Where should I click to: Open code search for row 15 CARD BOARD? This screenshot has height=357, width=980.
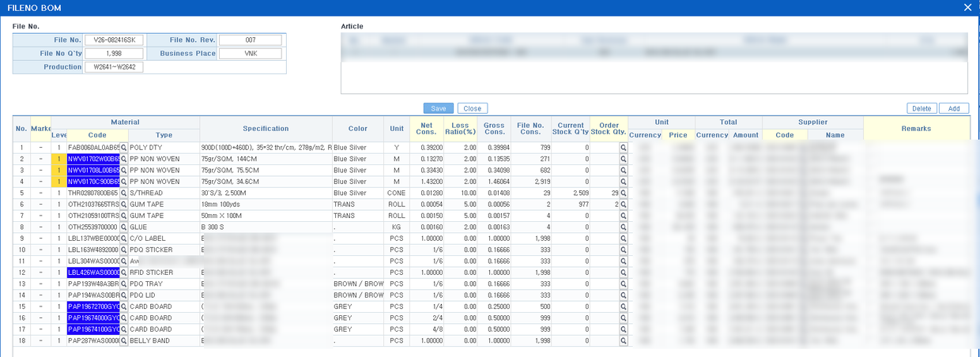coord(123,306)
